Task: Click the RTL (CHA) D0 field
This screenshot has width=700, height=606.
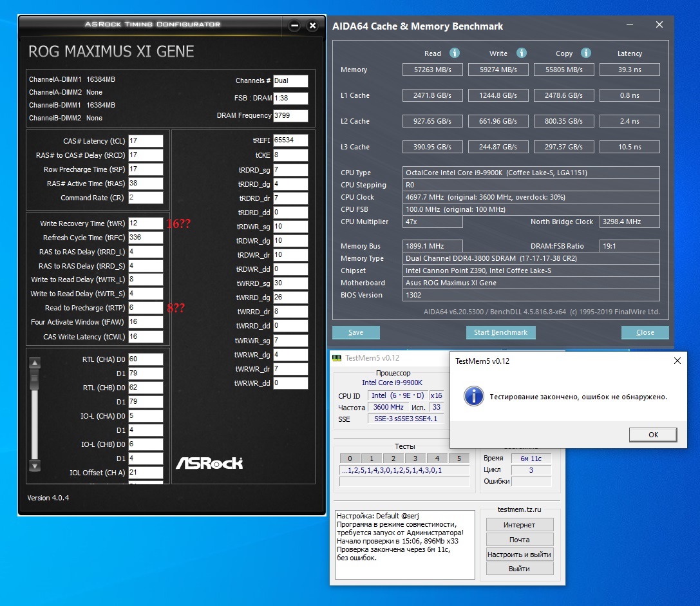Action: tap(146, 359)
